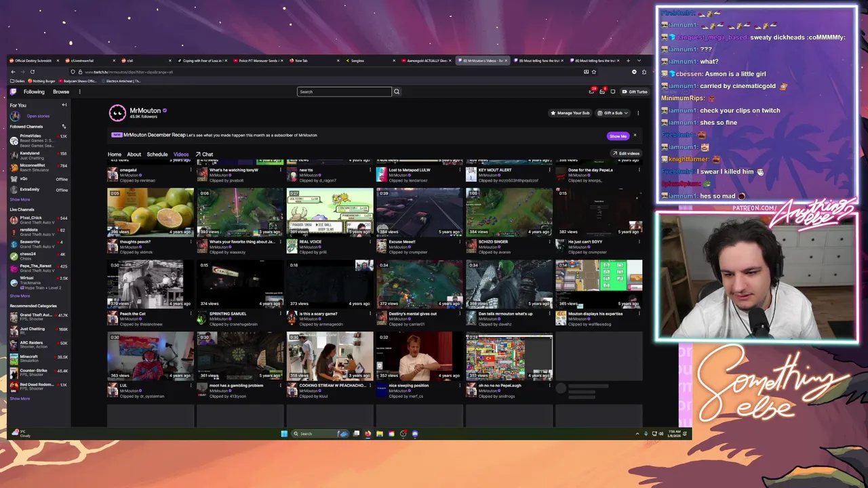Click in the Twitch search field
Image resolution: width=868 pixels, height=488 pixels.
[x=344, y=91]
